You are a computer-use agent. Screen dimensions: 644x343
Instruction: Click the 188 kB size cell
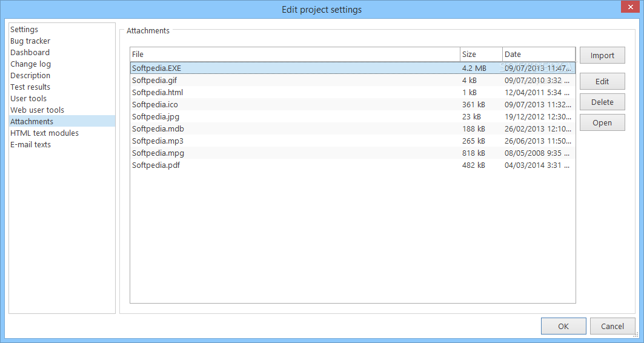tap(474, 129)
